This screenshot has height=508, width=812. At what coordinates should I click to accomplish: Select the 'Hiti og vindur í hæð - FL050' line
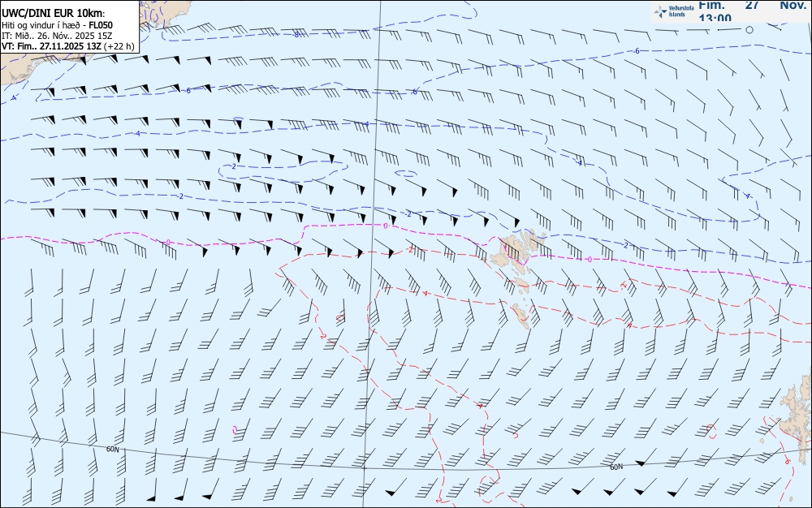57,25
